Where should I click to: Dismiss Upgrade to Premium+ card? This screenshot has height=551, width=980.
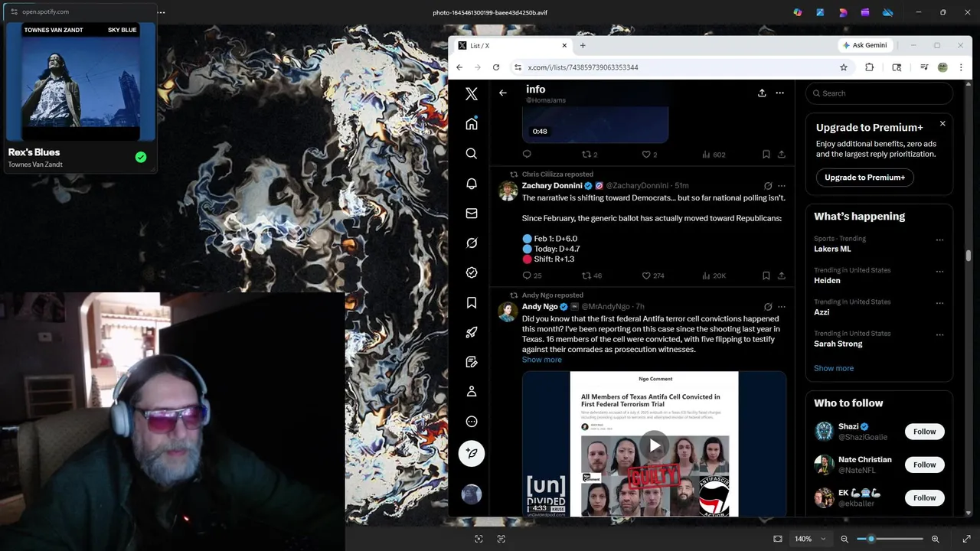pyautogui.click(x=942, y=123)
